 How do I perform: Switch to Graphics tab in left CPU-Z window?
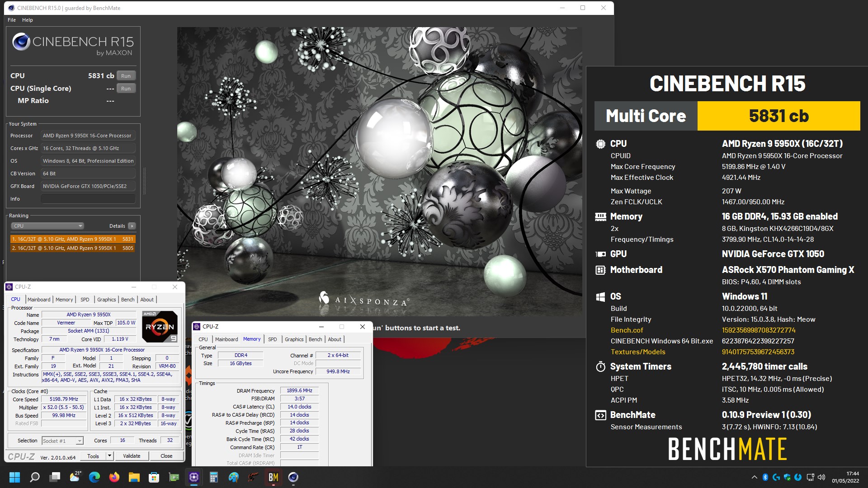(107, 300)
